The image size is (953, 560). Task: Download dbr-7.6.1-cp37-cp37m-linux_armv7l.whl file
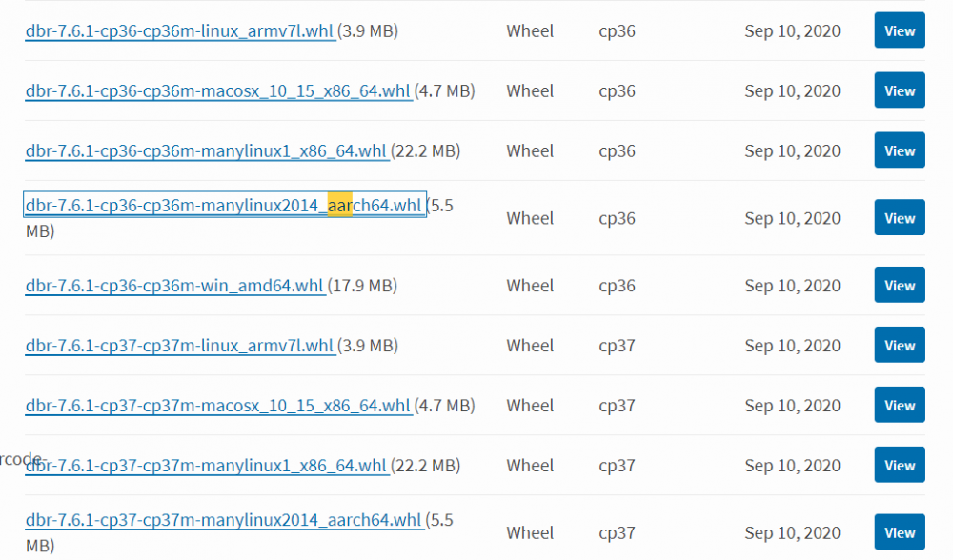click(x=180, y=346)
